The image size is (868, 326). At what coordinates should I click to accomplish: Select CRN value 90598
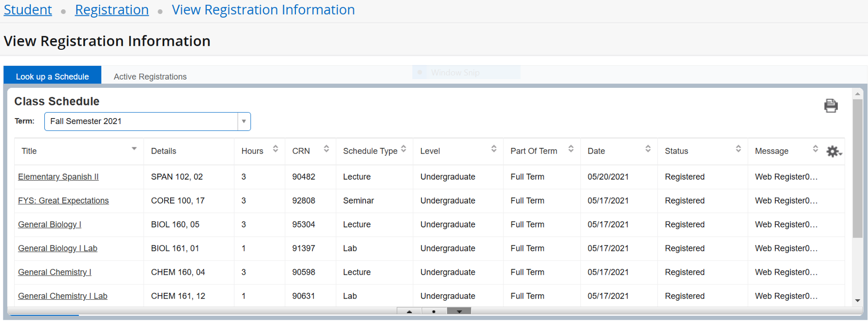point(304,272)
